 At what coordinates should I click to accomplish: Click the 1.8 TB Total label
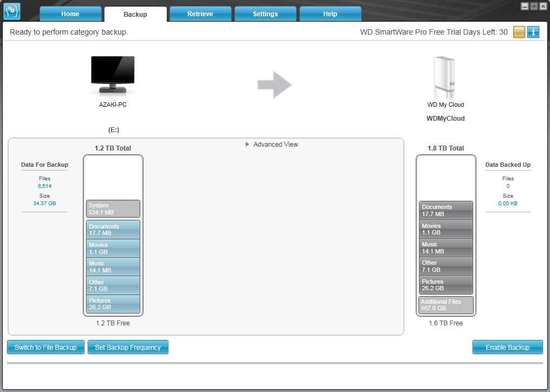coord(446,148)
